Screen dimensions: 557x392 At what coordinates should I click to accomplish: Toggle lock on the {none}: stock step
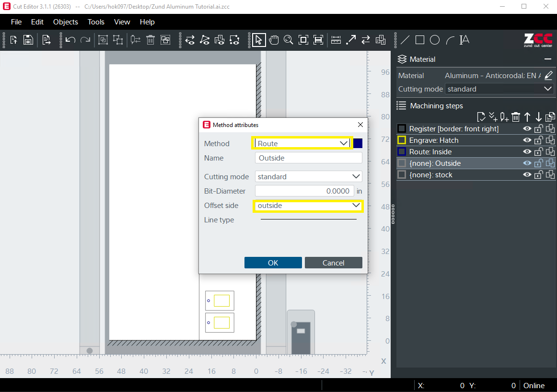tap(539, 175)
